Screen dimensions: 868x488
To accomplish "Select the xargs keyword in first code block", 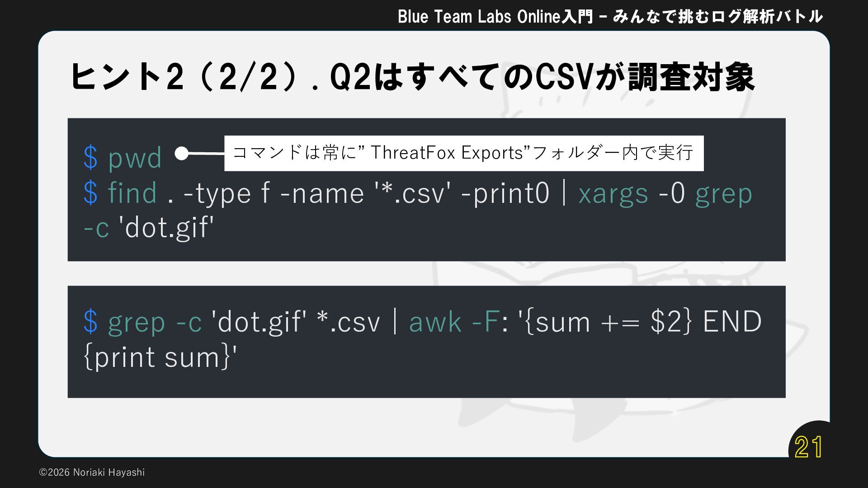I will tap(613, 193).
